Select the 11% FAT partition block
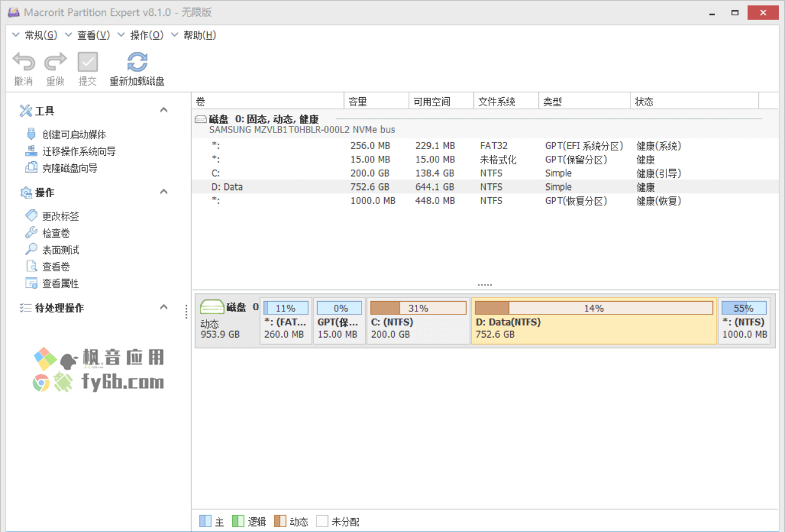The height and width of the screenshot is (532, 785). [286, 321]
